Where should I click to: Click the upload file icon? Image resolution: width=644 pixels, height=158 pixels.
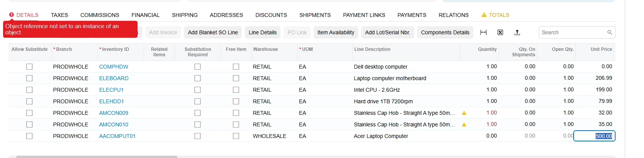click(x=517, y=32)
